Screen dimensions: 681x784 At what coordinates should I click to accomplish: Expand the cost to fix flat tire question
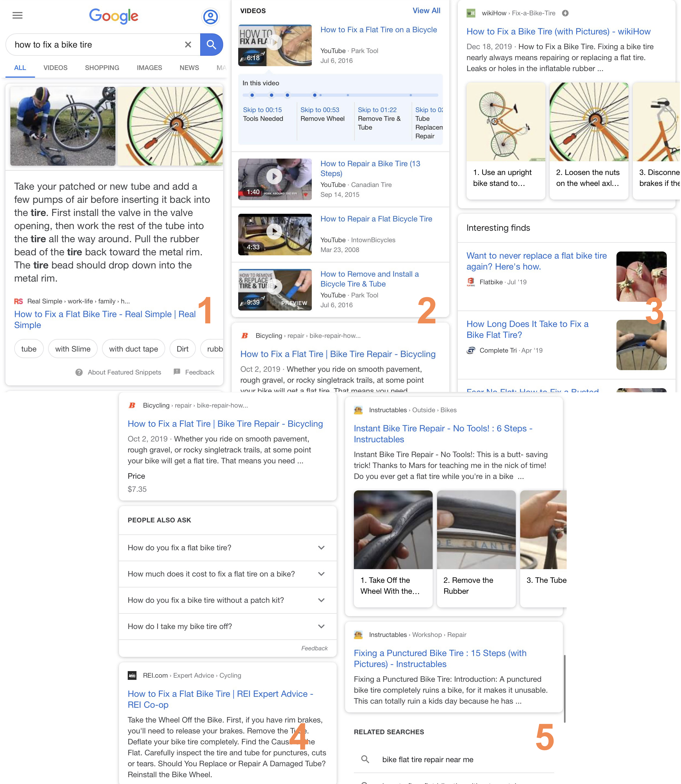pos(321,574)
